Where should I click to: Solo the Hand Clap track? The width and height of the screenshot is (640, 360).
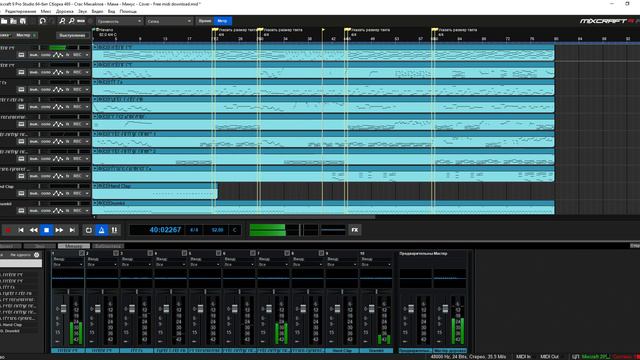[45, 193]
